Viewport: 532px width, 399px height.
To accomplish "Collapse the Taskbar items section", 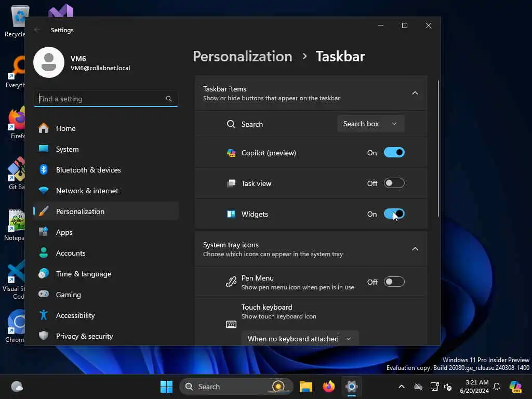I will coord(415,94).
